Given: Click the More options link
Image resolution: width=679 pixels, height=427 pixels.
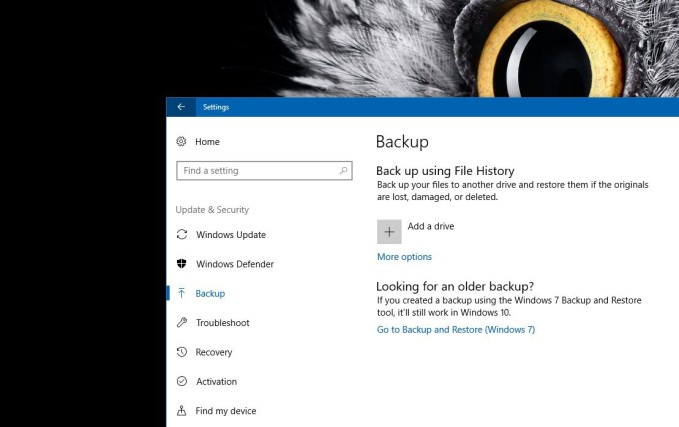Looking at the screenshot, I should point(404,257).
